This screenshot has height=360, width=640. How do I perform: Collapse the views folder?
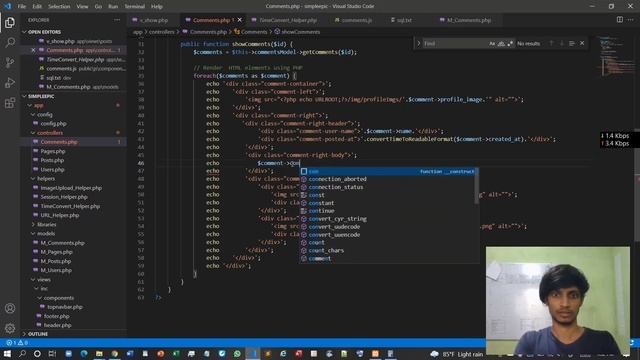(73, 280)
